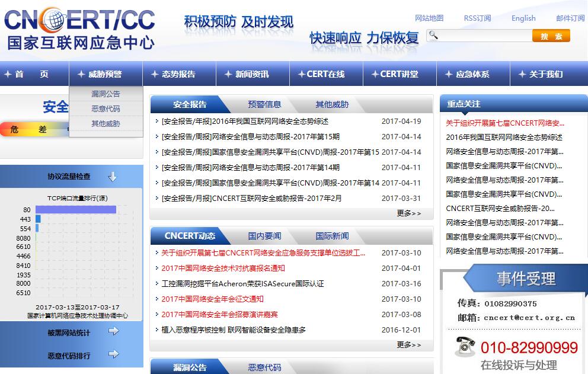Open the CERT讲堂 navigation menu
The height and width of the screenshot is (374, 588).
(x=400, y=74)
